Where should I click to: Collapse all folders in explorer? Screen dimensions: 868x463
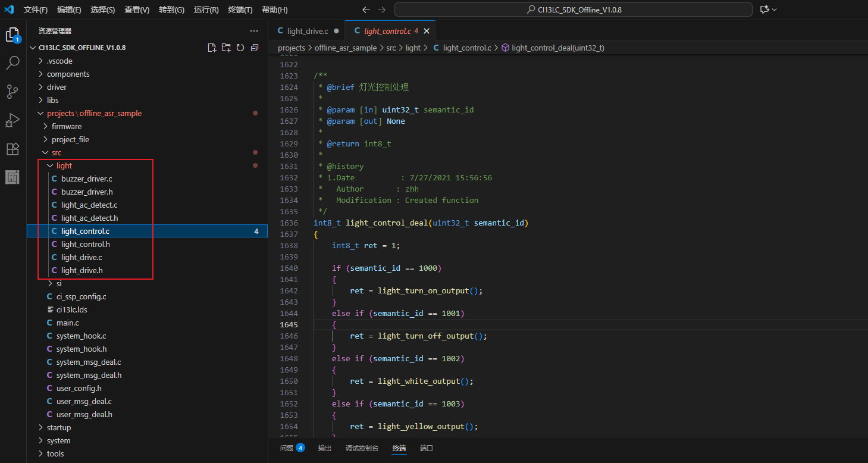(x=255, y=48)
